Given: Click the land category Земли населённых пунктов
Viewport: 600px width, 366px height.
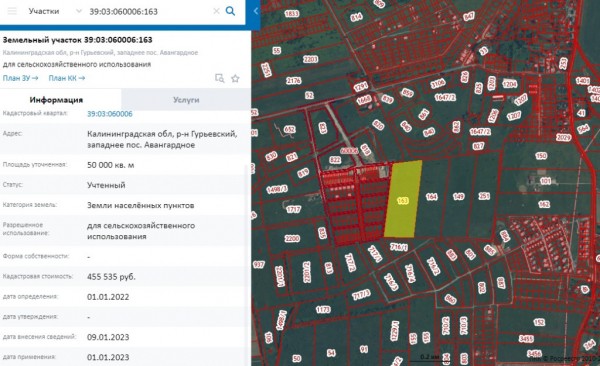Looking at the screenshot, I should [140, 206].
